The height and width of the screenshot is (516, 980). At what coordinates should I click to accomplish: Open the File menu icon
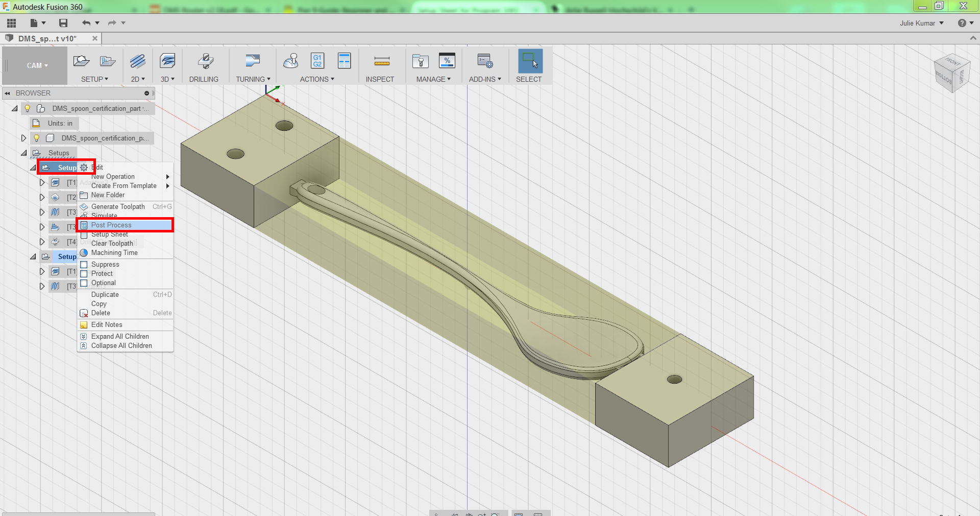[x=34, y=23]
